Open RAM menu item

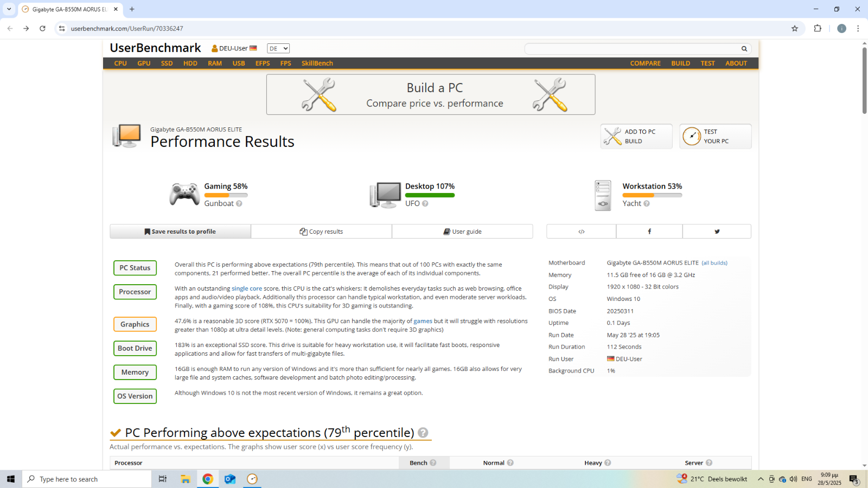[x=215, y=63]
